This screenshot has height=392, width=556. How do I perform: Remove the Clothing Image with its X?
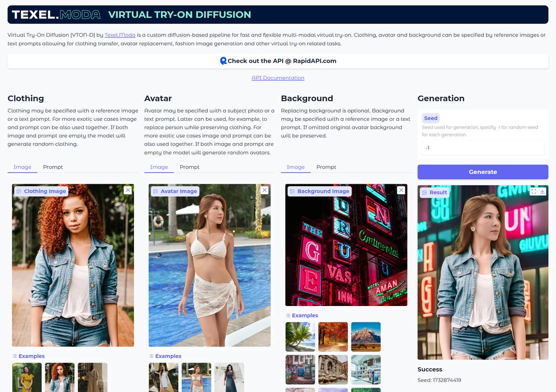(128, 190)
